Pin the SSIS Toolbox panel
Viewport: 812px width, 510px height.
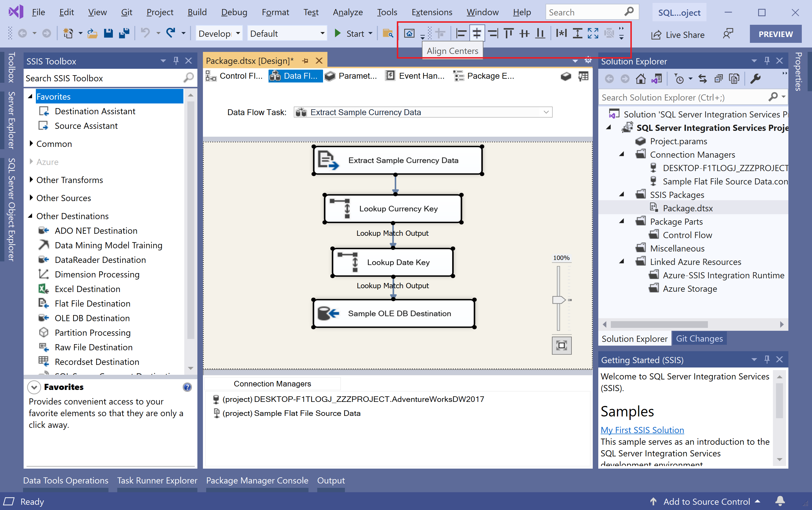176,61
